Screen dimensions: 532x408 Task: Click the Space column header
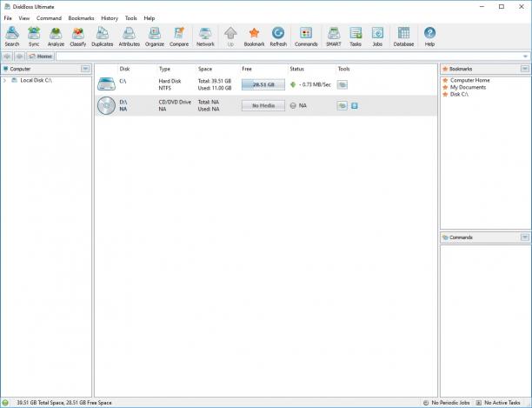(x=205, y=69)
